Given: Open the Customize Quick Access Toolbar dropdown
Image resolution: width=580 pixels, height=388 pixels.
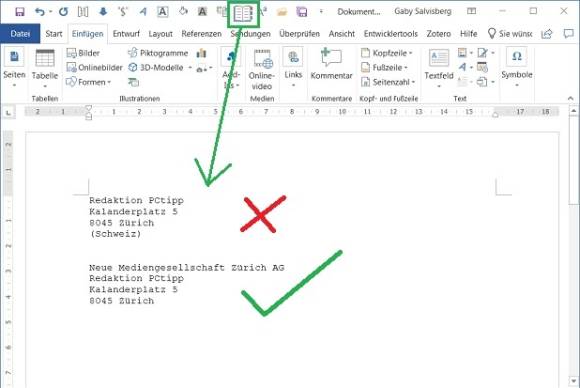Looking at the screenshot, I should click(321, 12).
